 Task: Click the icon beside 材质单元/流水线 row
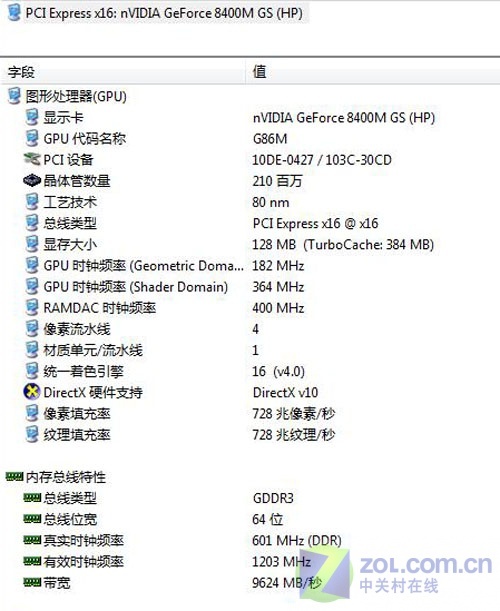(x=32, y=350)
